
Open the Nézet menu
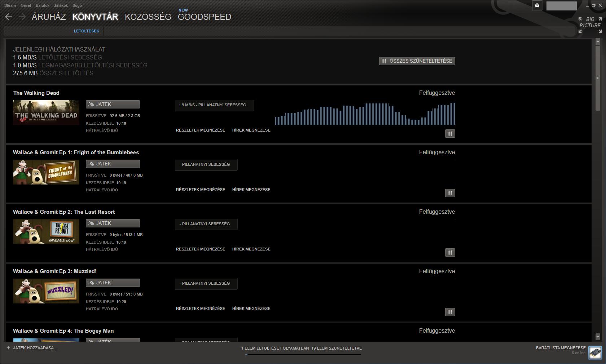pyautogui.click(x=26, y=5)
